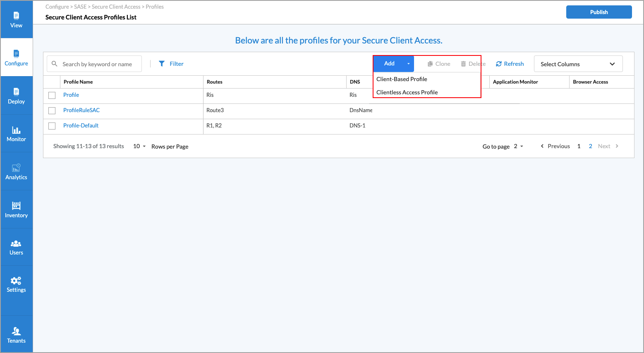Open Settings using the gear sidebar icon

click(x=16, y=285)
